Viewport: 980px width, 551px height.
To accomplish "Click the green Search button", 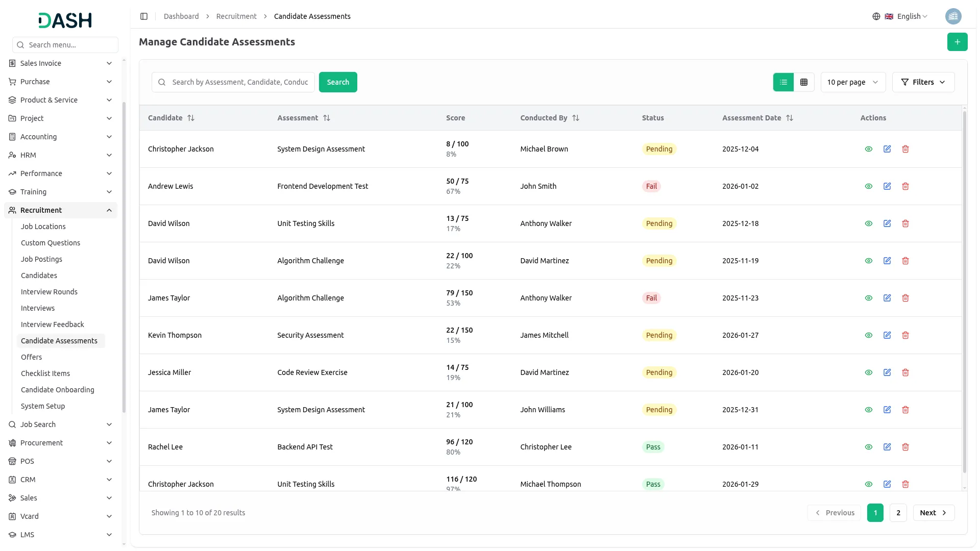I will tap(338, 82).
